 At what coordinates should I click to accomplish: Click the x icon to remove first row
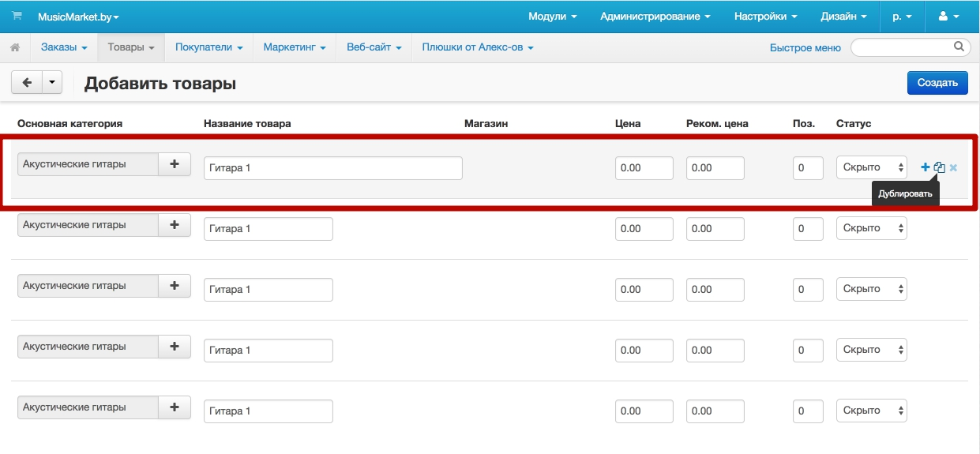(953, 167)
